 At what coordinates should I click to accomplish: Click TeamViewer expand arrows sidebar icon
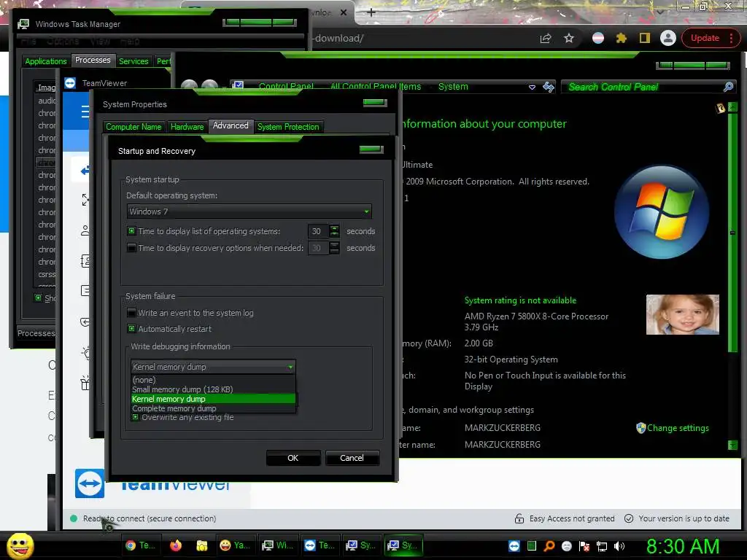point(85,200)
